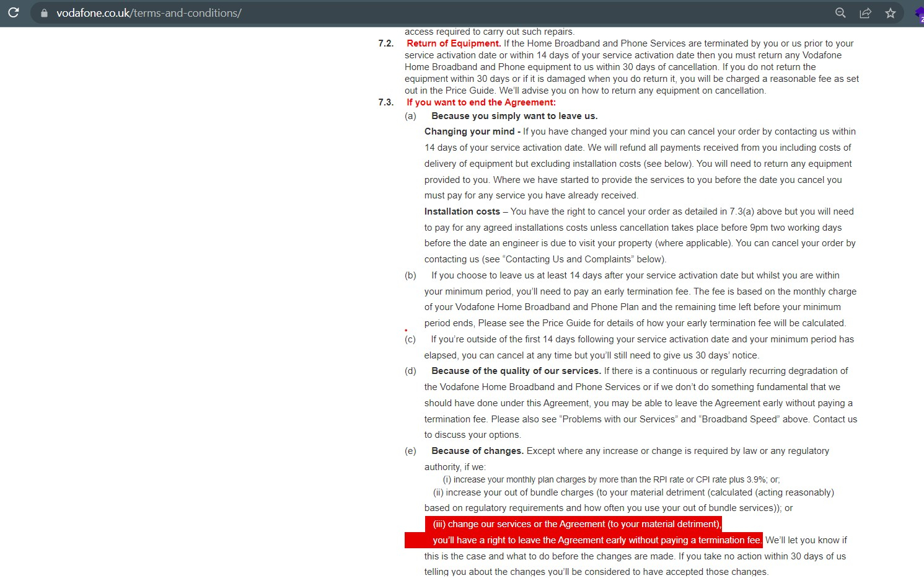This screenshot has height=578, width=924.
Task: Click 'elapsed, you can cancel at any time' line
Action: pyautogui.click(x=592, y=355)
